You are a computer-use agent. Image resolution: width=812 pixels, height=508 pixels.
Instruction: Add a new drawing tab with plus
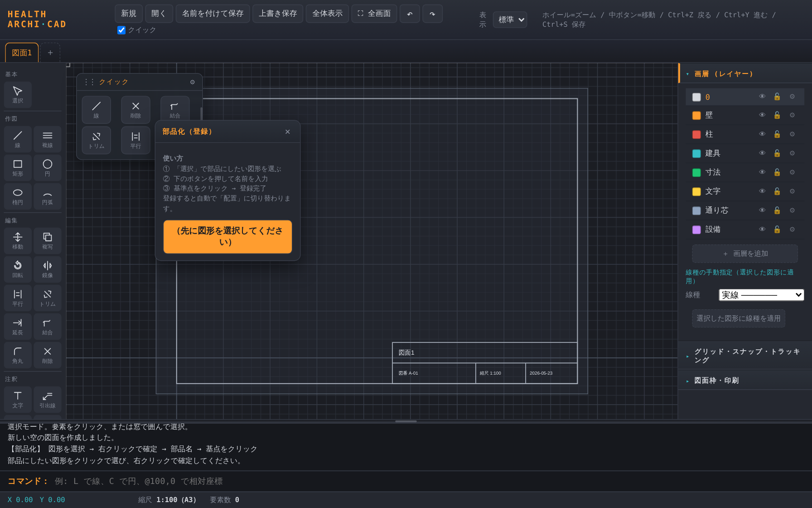tap(50, 53)
